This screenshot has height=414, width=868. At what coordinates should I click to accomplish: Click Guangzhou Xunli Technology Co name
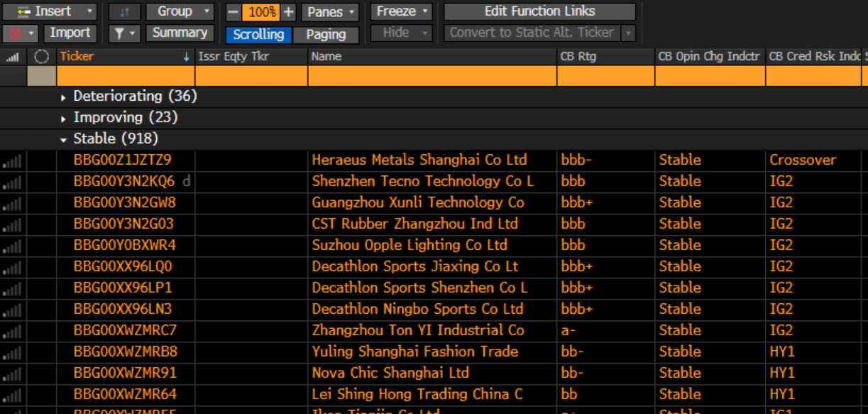click(x=418, y=202)
